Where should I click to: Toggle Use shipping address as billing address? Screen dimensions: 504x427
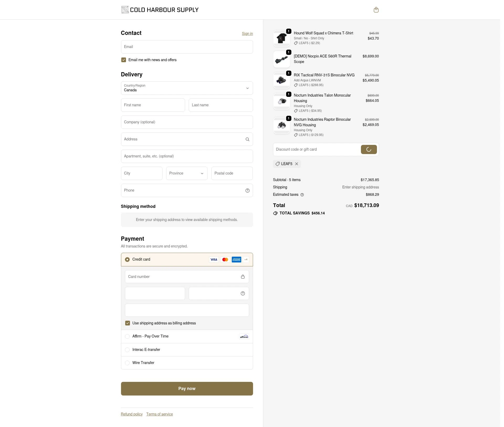tap(127, 323)
